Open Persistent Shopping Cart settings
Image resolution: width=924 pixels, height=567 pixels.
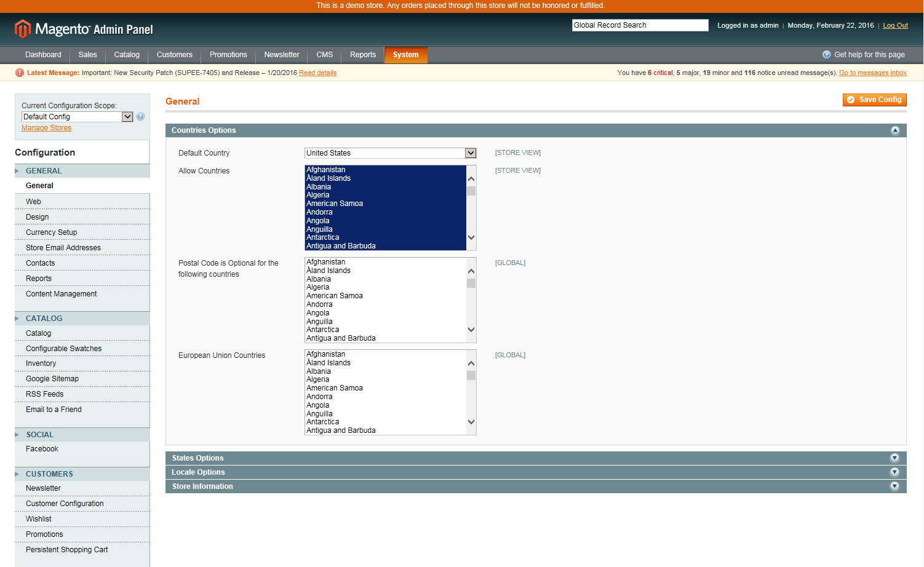(82, 550)
